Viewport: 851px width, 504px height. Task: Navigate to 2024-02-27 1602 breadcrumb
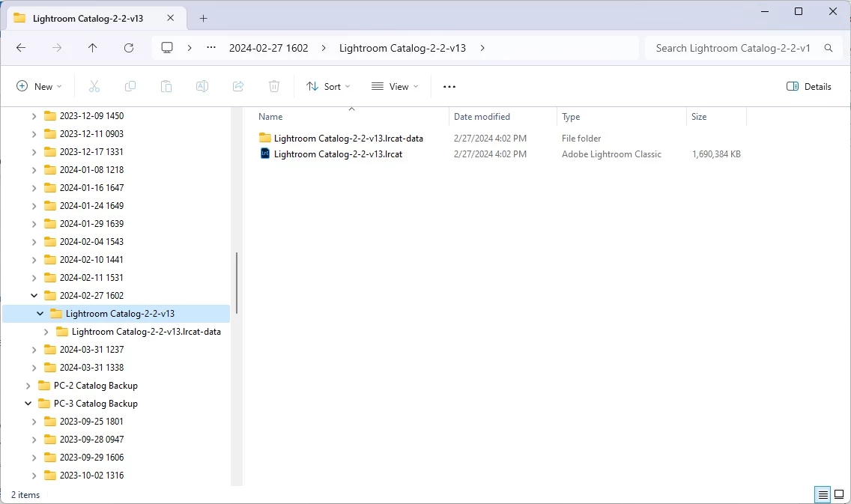tap(269, 48)
